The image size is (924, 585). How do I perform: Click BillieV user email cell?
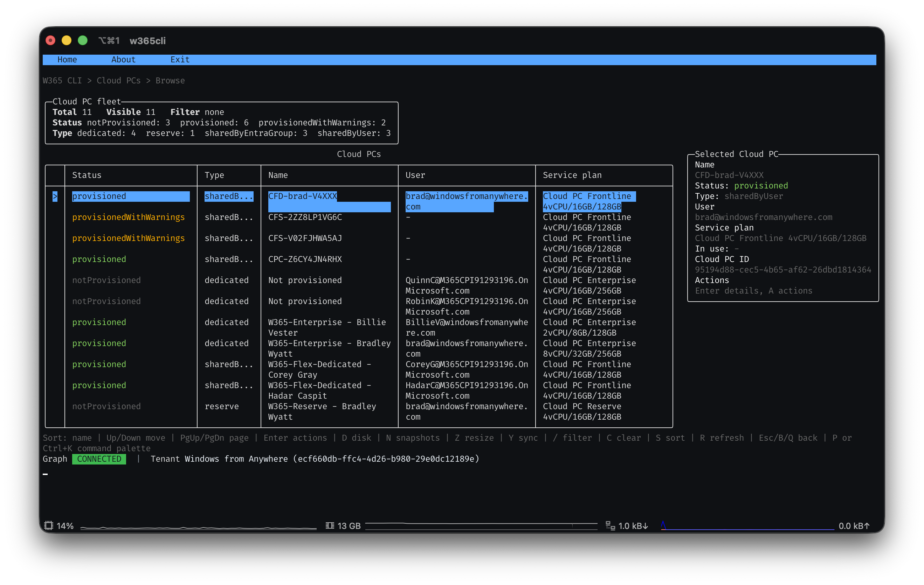pos(467,328)
